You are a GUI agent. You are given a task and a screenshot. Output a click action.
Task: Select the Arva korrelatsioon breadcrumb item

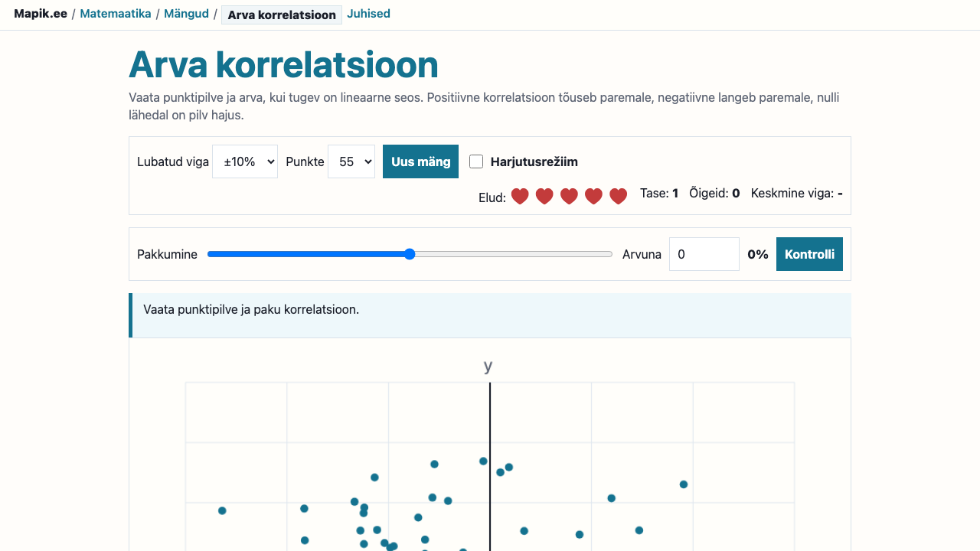[282, 15]
